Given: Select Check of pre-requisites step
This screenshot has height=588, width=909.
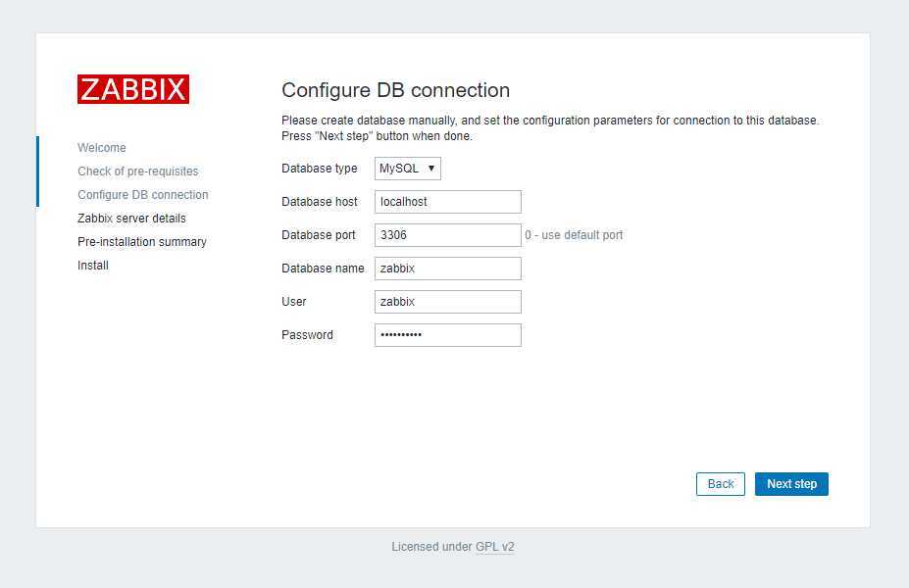Looking at the screenshot, I should point(138,171).
